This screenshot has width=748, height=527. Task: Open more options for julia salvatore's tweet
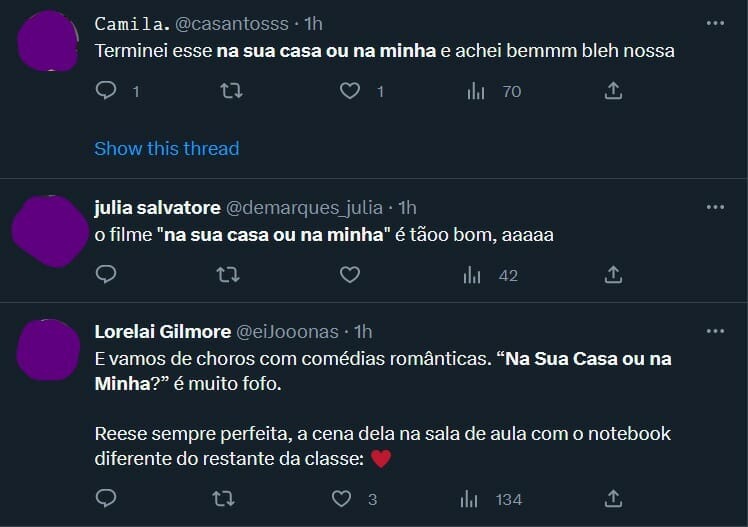[715, 207]
